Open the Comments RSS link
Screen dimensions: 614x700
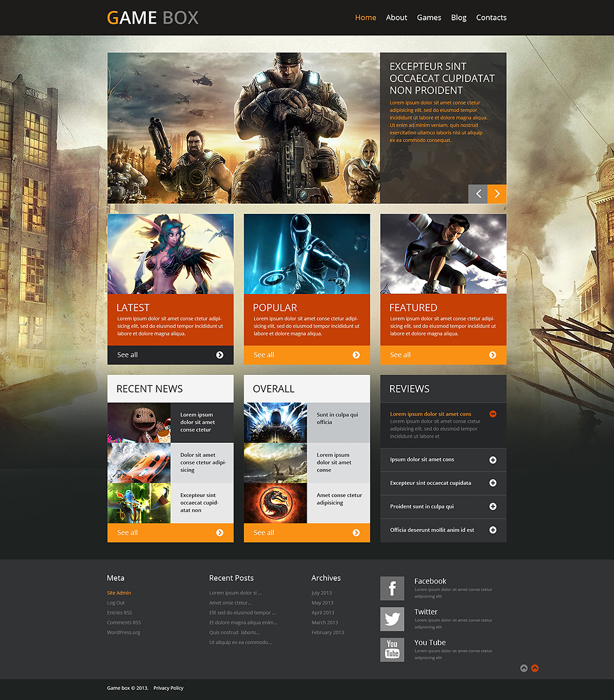pyautogui.click(x=124, y=622)
